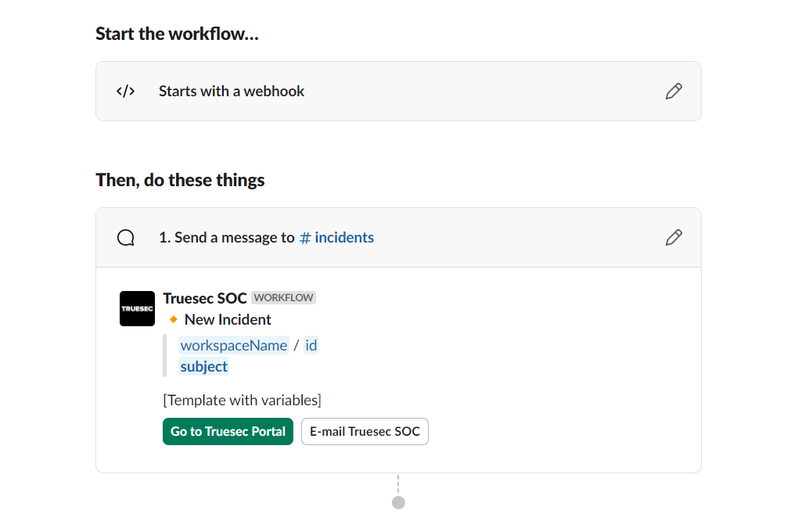812x532 pixels.
Task: Click the dashed connector below the message step
Action: tap(398, 483)
